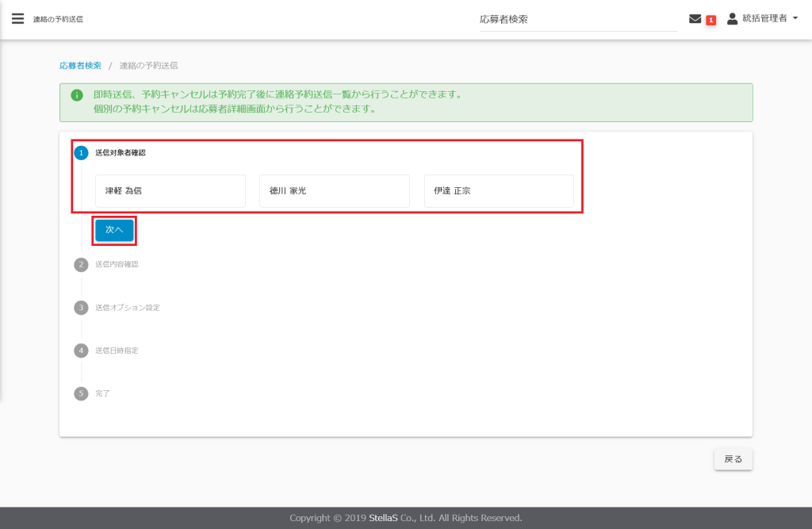Click step 5 完了 indicator
Image resolution: width=812 pixels, height=529 pixels.
tap(81, 393)
